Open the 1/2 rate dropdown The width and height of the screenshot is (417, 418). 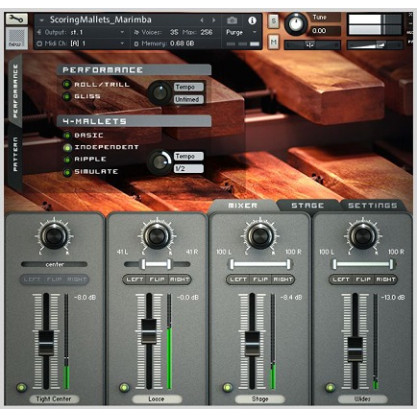188,169
